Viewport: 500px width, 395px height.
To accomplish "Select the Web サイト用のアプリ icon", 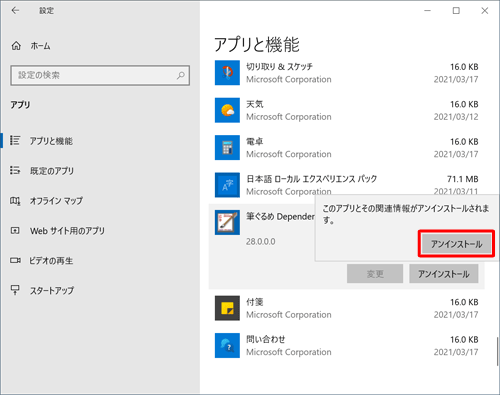I will pyautogui.click(x=15, y=230).
